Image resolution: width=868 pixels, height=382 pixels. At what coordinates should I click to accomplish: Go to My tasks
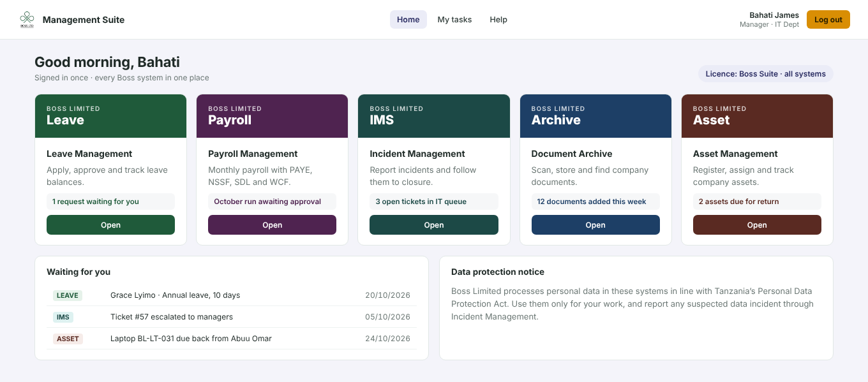[454, 20]
